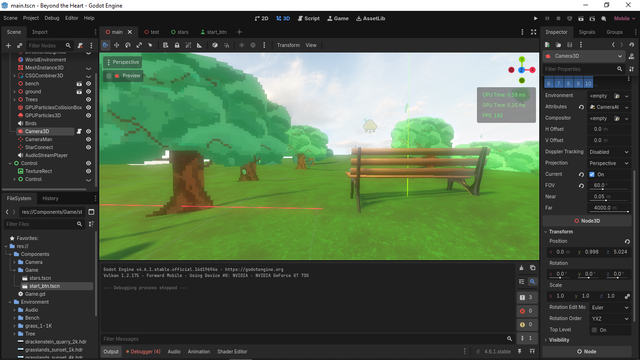
Task: Open the Projection Perspective dropdown
Action: [x=609, y=163]
